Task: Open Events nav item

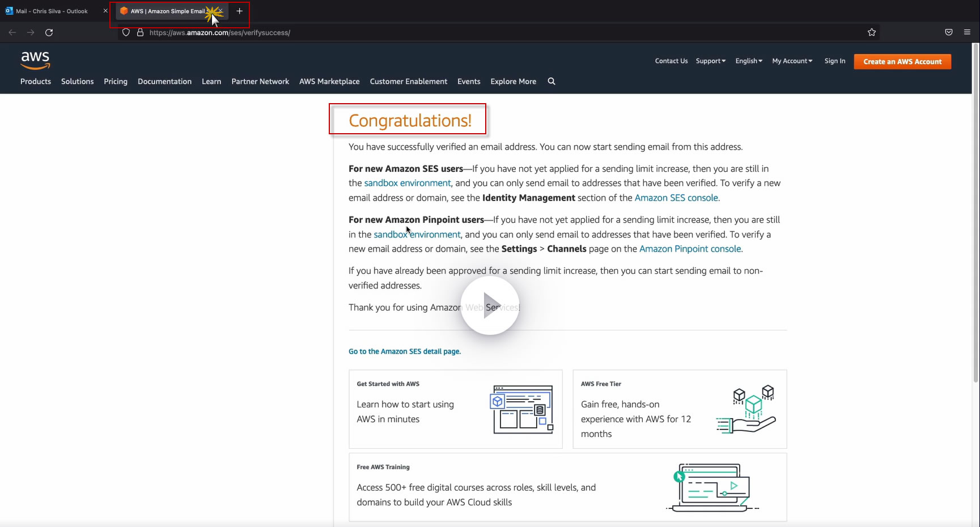Action: point(469,82)
